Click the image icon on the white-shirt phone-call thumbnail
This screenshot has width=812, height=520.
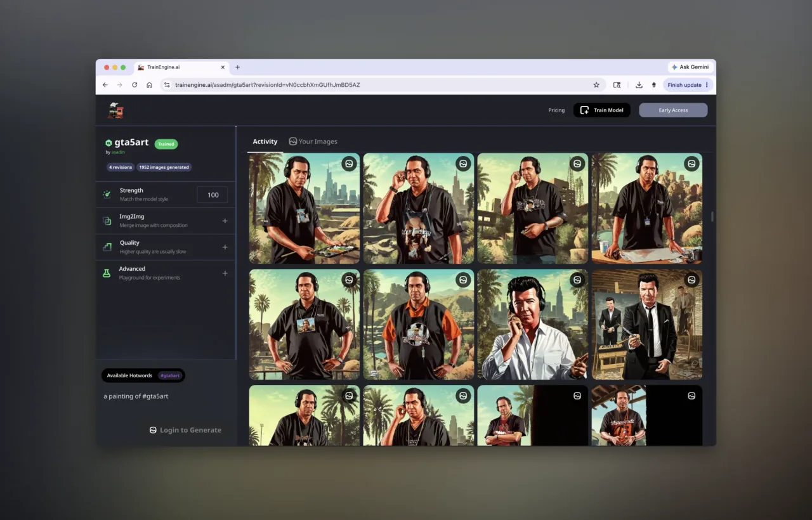pyautogui.click(x=577, y=280)
